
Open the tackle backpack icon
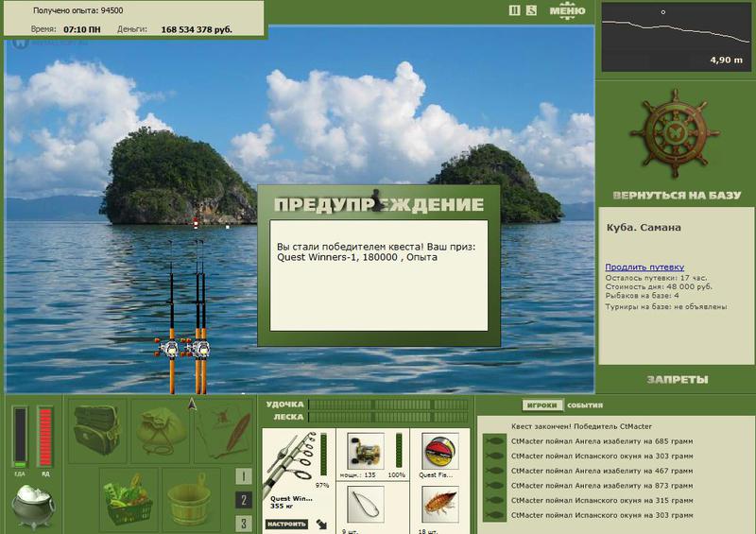(x=97, y=430)
